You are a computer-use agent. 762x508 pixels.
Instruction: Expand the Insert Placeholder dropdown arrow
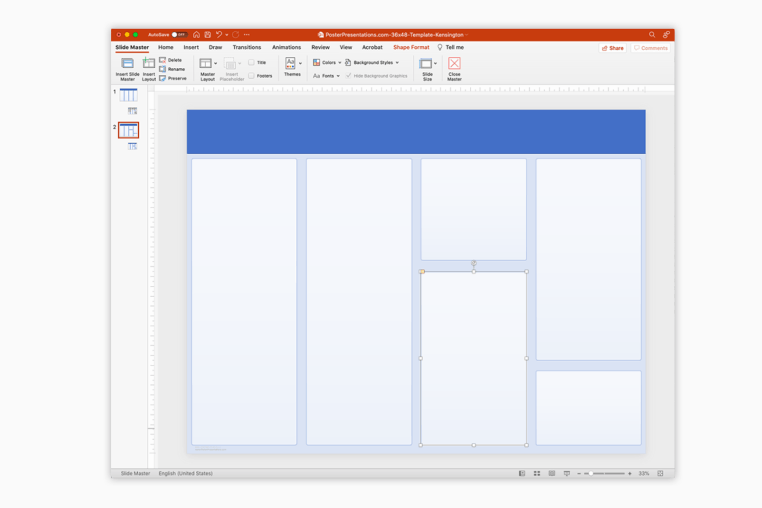240,64
